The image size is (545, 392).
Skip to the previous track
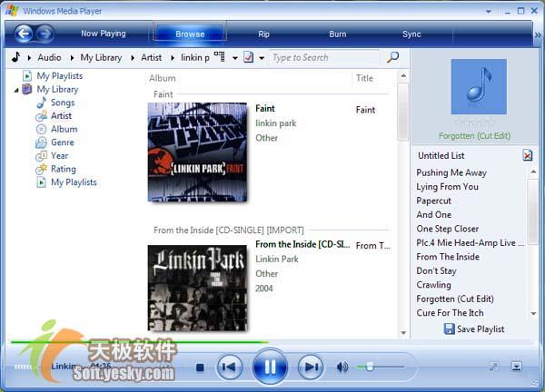click(x=230, y=367)
